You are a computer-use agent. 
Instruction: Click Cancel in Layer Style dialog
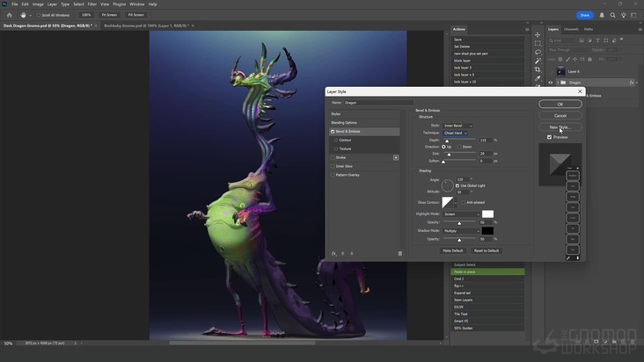(x=560, y=116)
